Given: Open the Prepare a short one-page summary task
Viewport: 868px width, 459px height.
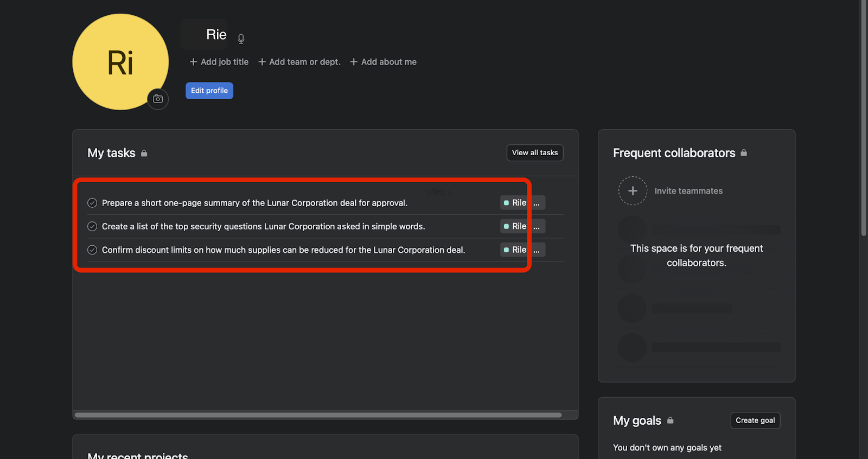Looking at the screenshot, I should point(254,203).
